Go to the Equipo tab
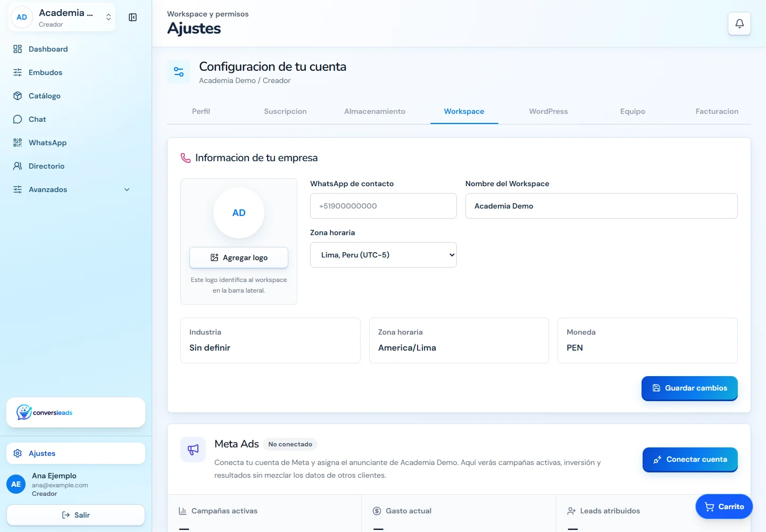 [632, 111]
